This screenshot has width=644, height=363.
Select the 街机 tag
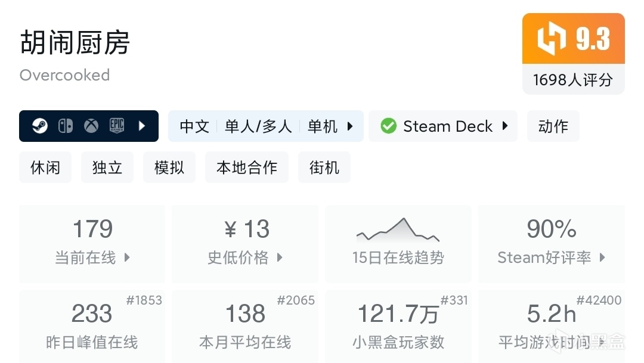[324, 167]
